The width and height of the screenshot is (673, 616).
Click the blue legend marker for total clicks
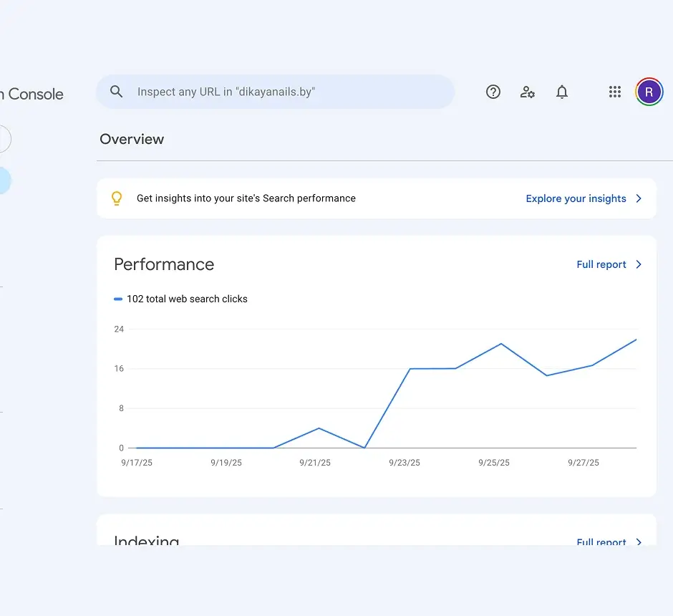pos(118,299)
